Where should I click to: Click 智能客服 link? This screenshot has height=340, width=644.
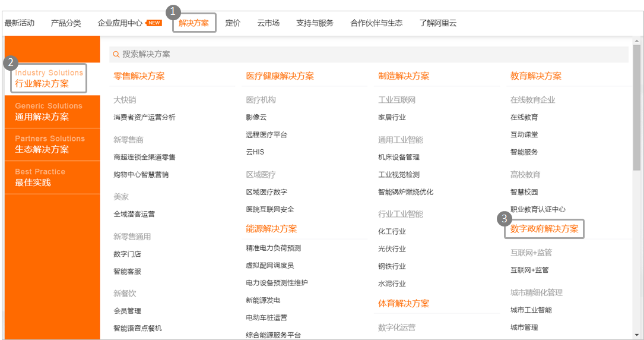[128, 271]
